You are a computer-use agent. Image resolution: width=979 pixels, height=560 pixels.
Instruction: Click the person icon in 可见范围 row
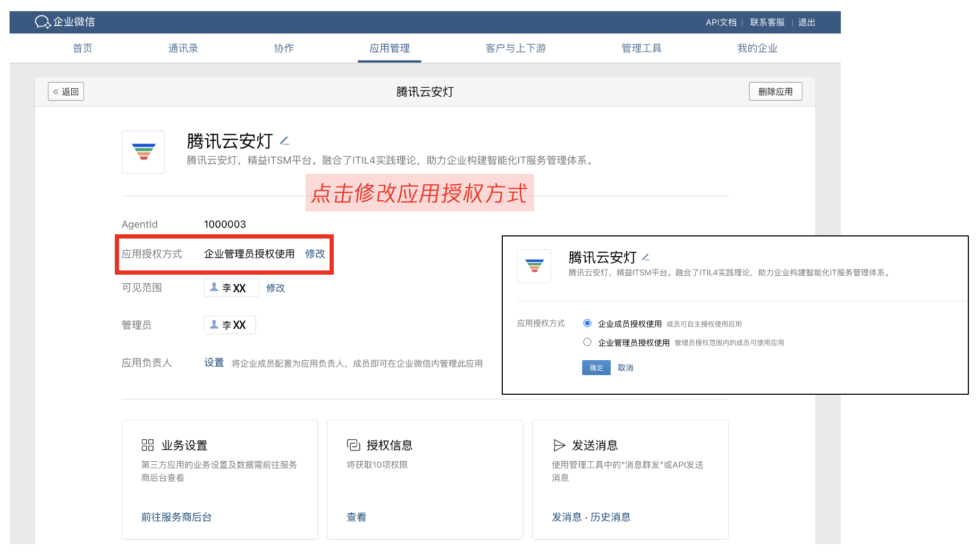coord(214,287)
